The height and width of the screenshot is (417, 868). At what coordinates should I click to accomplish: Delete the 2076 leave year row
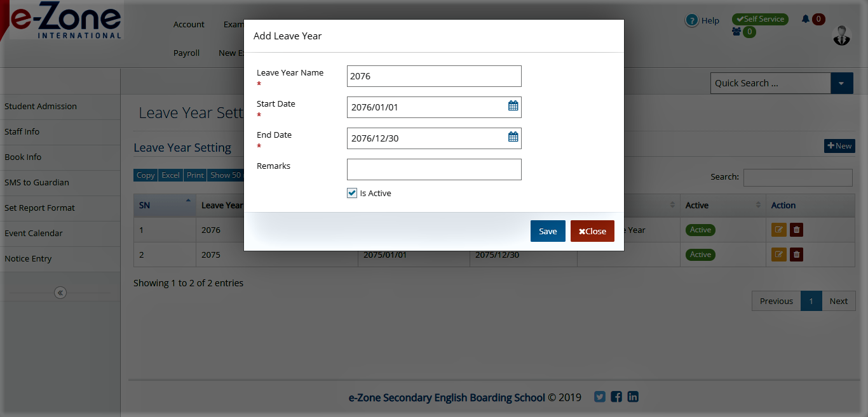tap(797, 230)
